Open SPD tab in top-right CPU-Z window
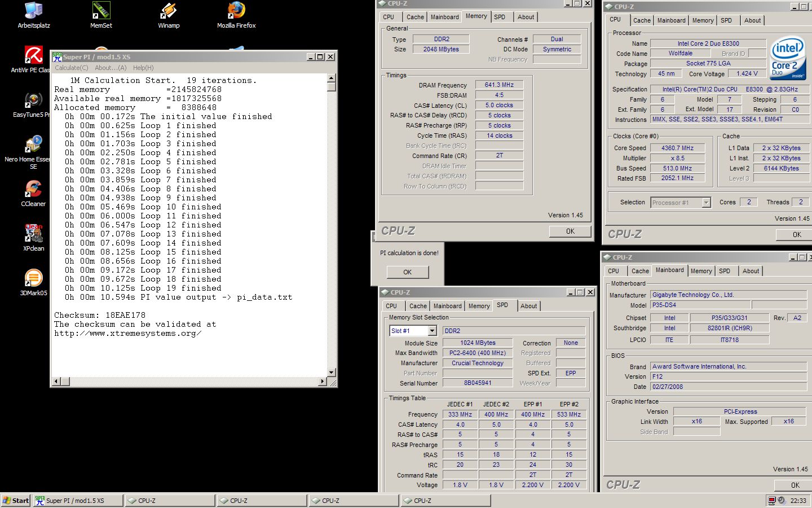This screenshot has width=812, height=508. [726, 20]
